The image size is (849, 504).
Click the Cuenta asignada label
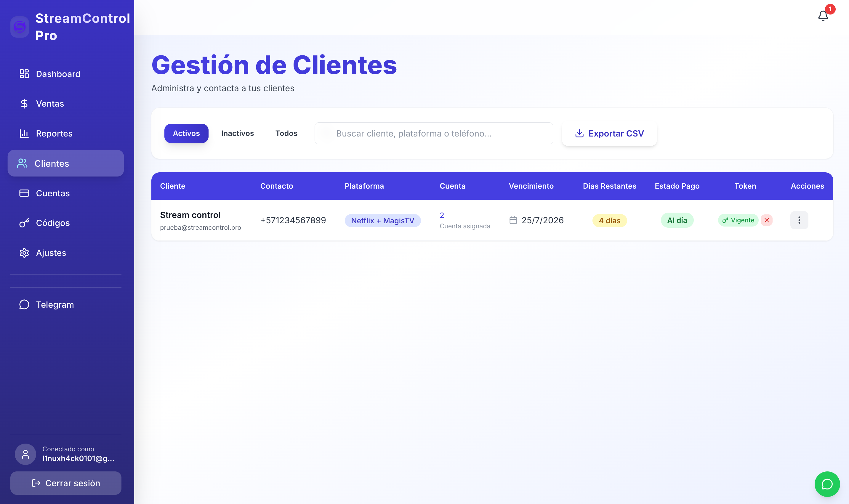(x=465, y=226)
